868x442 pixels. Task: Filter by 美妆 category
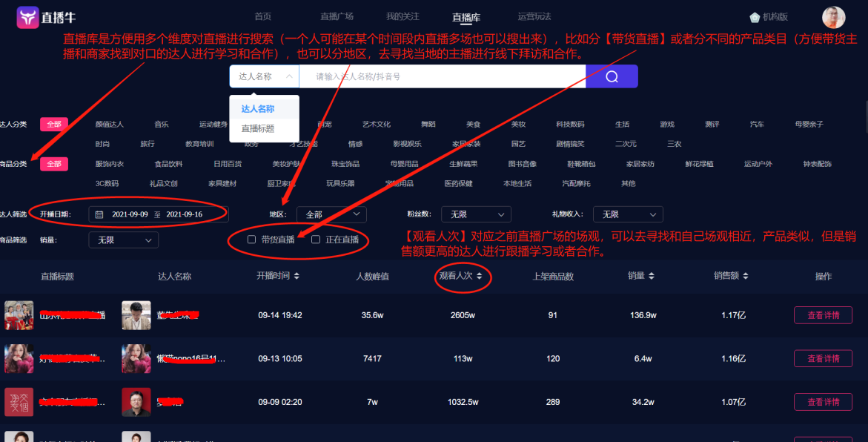(519, 124)
